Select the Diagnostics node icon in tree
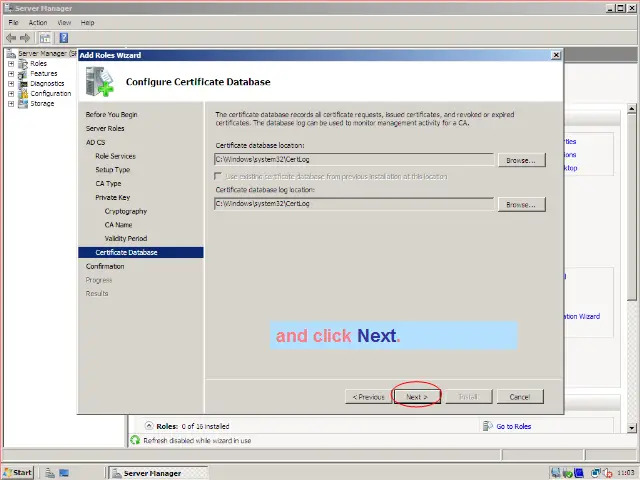The image size is (640, 480). tap(23, 84)
